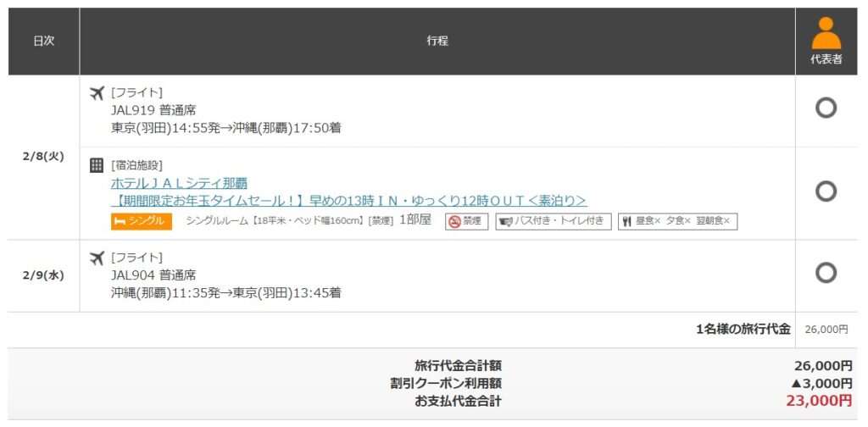Click the 行程 column header
The width and height of the screenshot is (868, 427).
[437, 41]
